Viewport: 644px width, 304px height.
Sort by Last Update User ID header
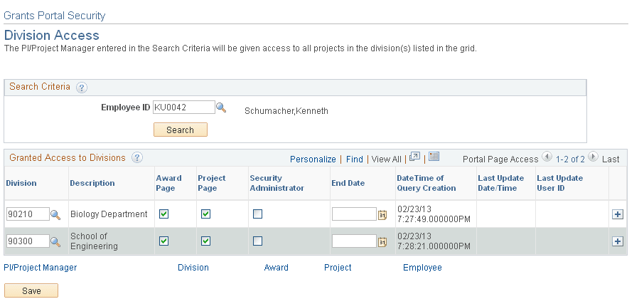coord(560,183)
